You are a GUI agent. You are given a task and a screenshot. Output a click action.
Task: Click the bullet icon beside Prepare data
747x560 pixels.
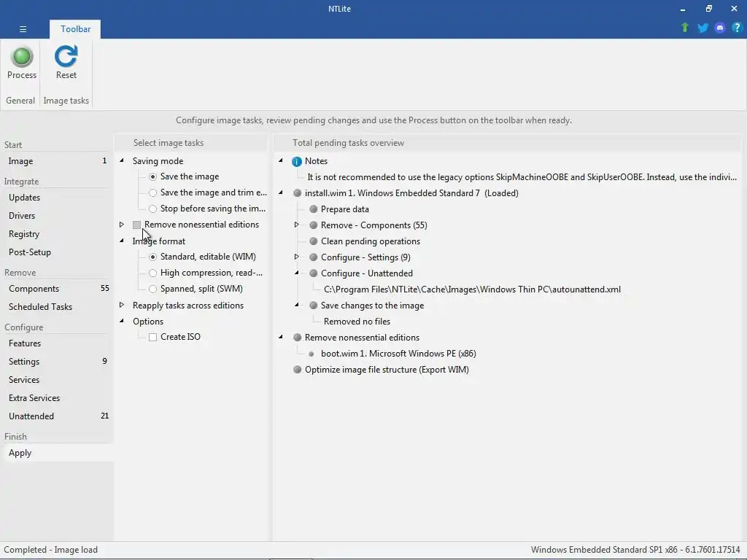[x=314, y=209]
